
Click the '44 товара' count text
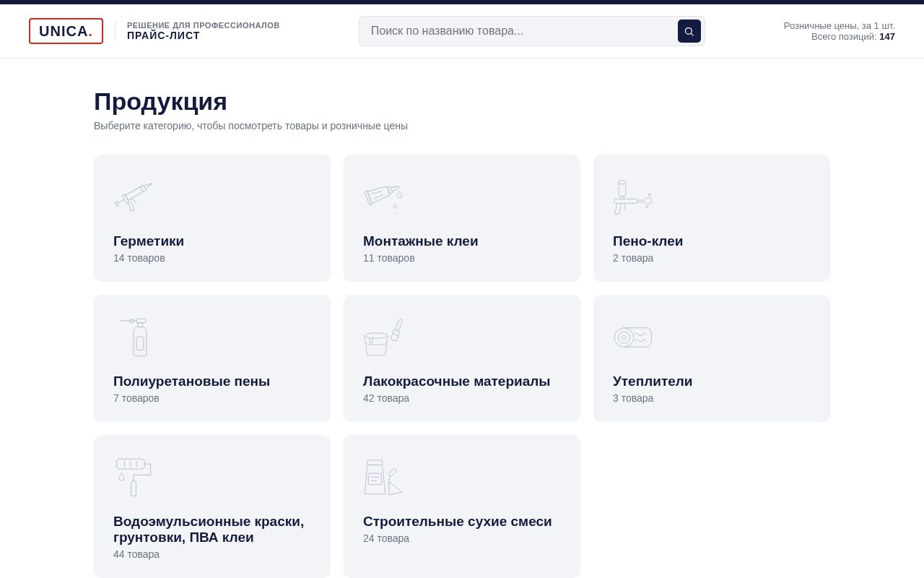(x=136, y=554)
